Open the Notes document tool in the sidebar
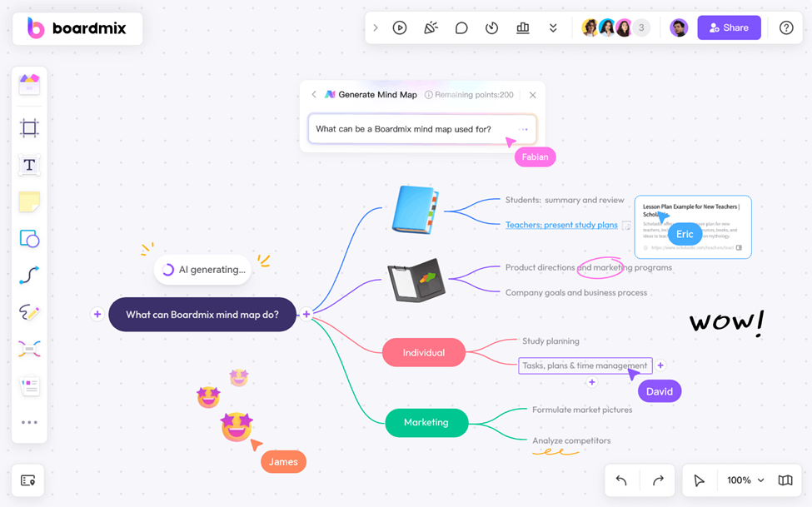The height and width of the screenshot is (507, 812). (29, 385)
